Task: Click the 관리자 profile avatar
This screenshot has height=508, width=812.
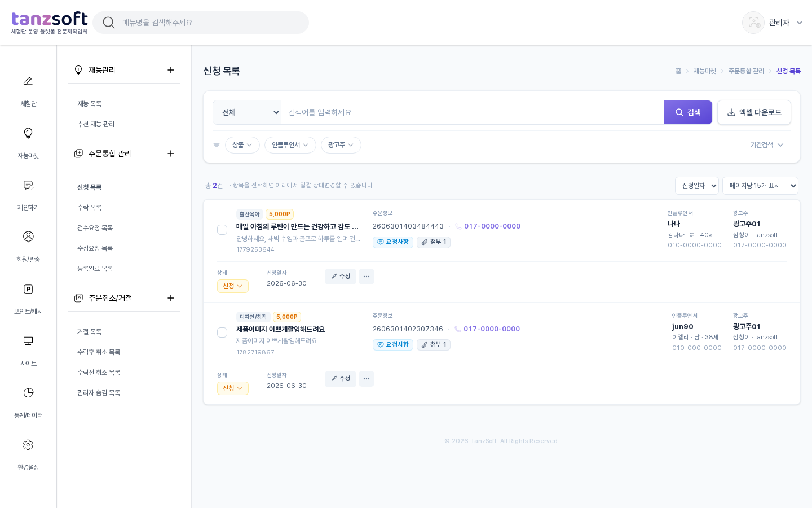Action: click(753, 23)
